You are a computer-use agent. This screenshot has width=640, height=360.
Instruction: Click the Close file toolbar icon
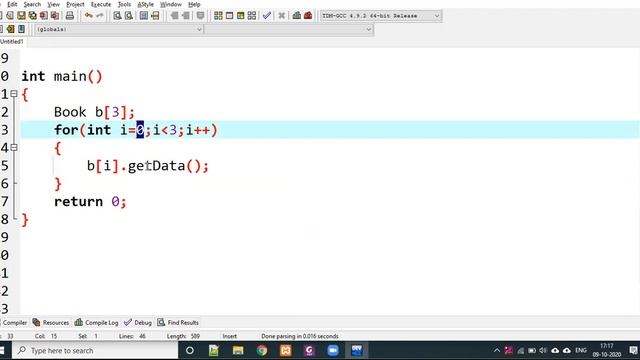pyautogui.click(x=43, y=16)
